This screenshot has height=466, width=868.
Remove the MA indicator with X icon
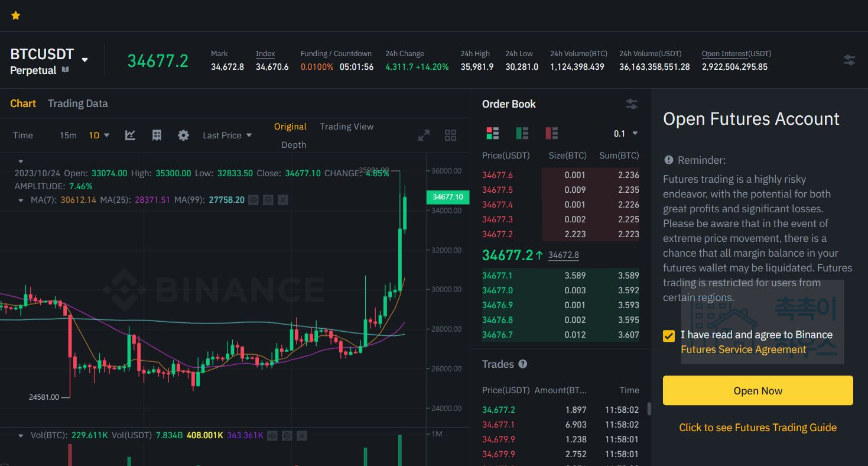pos(283,200)
